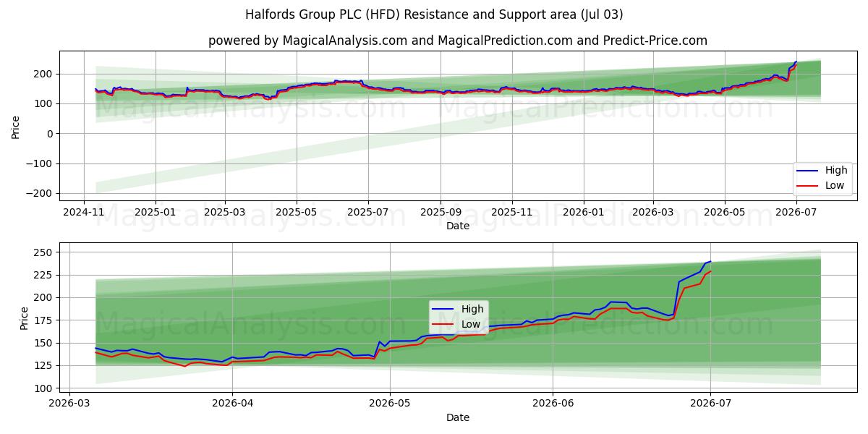This screenshot has height=434, width=868.
Task: Click top chart y-axis value '0'
Action: (x=49, y=134)
